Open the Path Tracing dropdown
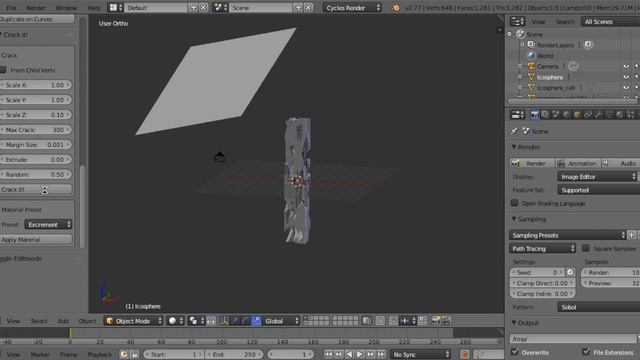 [542, 249]
